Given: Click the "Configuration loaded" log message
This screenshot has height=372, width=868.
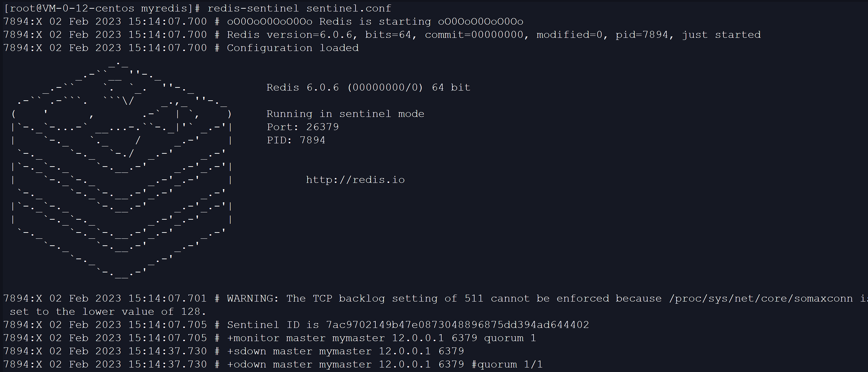Looking at the screenshot, I should 293,48.
